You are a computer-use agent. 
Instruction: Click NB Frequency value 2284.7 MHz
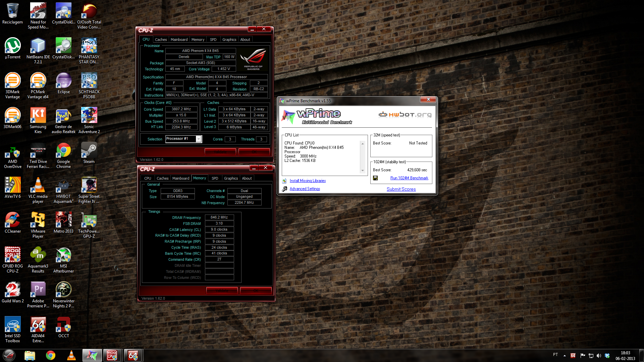[x=244, y=203]
